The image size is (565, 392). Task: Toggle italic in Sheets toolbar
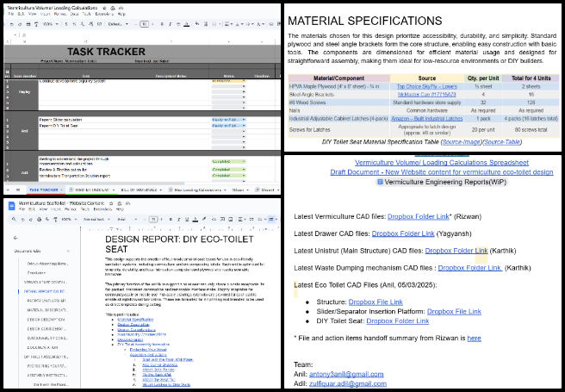170,24
